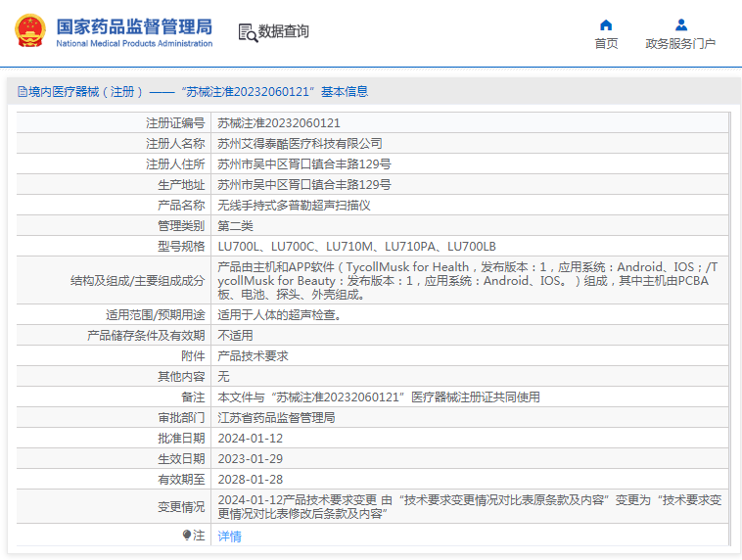Click the national emblem logo
742x560 pixels.
pos(30,30)
